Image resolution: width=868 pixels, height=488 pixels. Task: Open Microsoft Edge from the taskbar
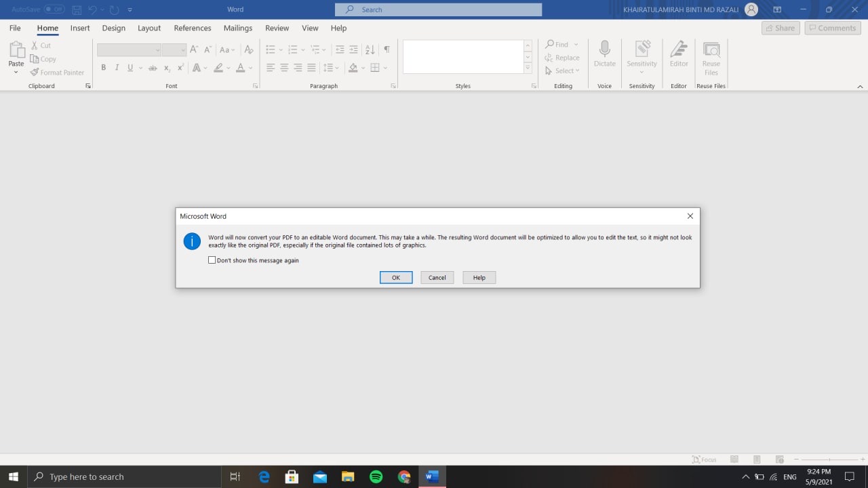click(264, 476)
